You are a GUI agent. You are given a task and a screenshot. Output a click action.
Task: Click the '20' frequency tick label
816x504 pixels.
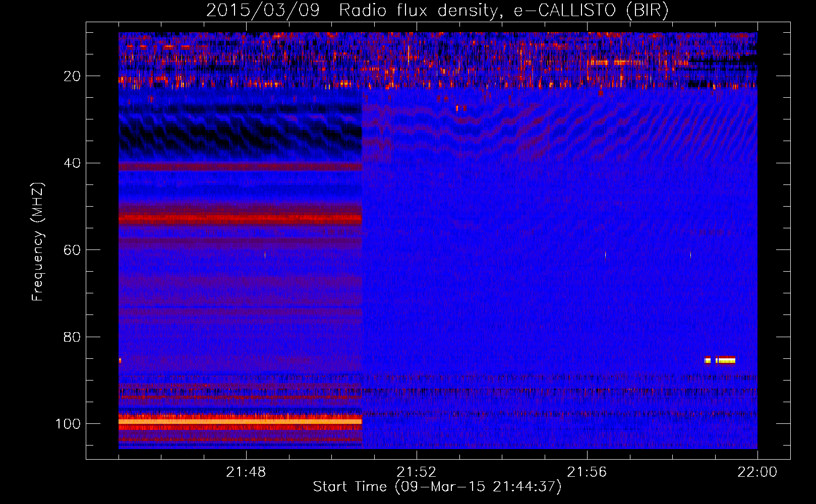72,76
